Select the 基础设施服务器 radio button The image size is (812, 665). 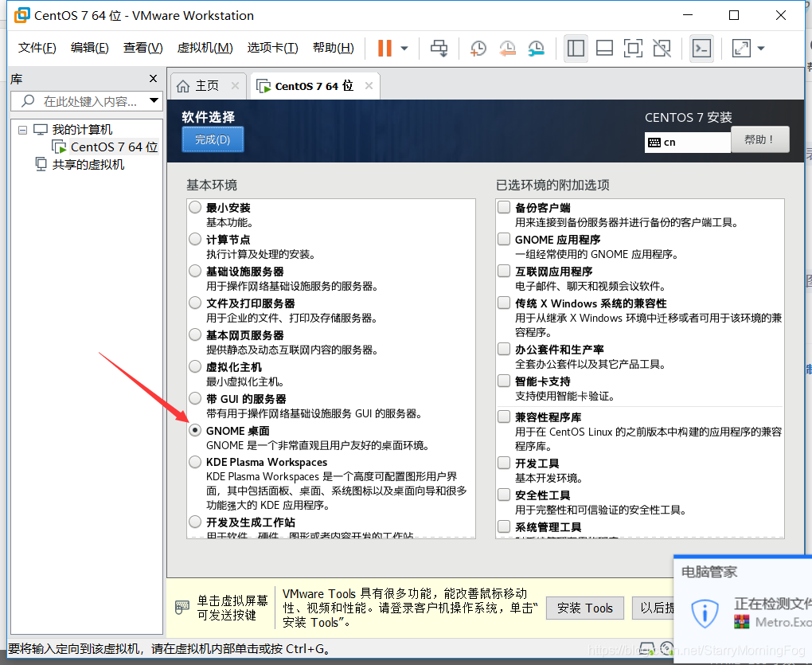[x=195, y=271]
